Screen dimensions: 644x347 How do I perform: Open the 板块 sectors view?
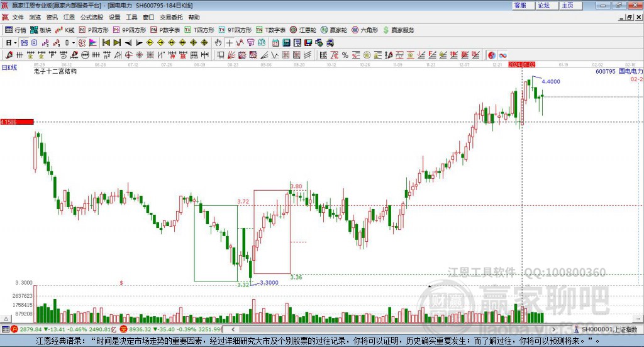(x=40, y=30)
